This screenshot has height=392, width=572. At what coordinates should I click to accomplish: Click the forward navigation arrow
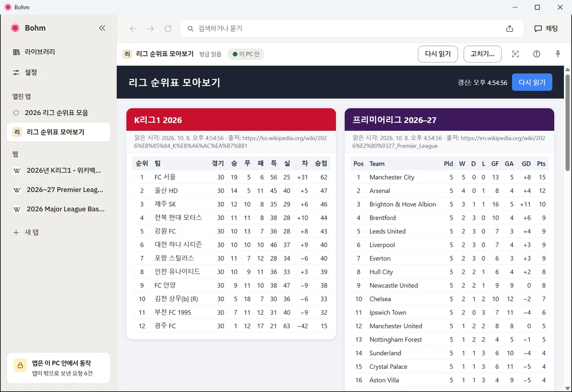click(151, 29)
